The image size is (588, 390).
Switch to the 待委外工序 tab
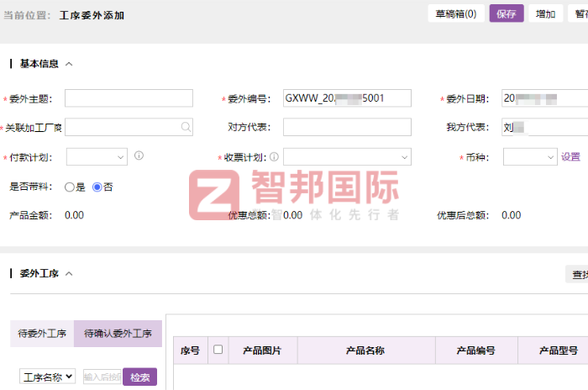[42, 334]
